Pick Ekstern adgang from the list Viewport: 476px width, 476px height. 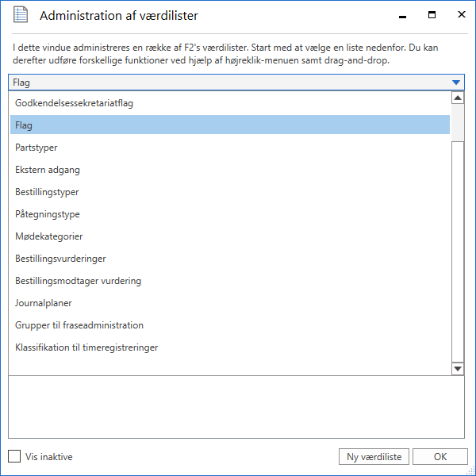point(48,170)
